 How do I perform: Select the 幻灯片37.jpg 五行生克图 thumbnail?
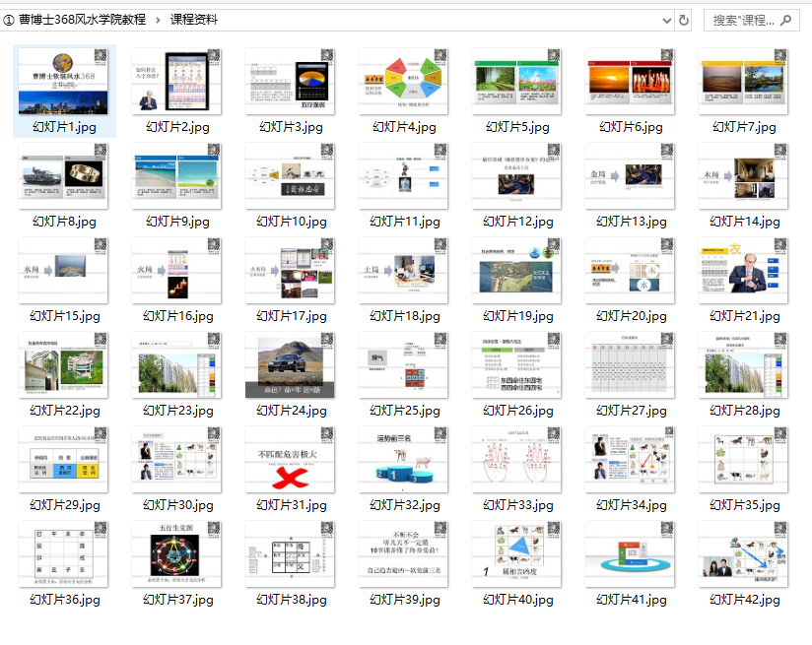click(176, 555)
